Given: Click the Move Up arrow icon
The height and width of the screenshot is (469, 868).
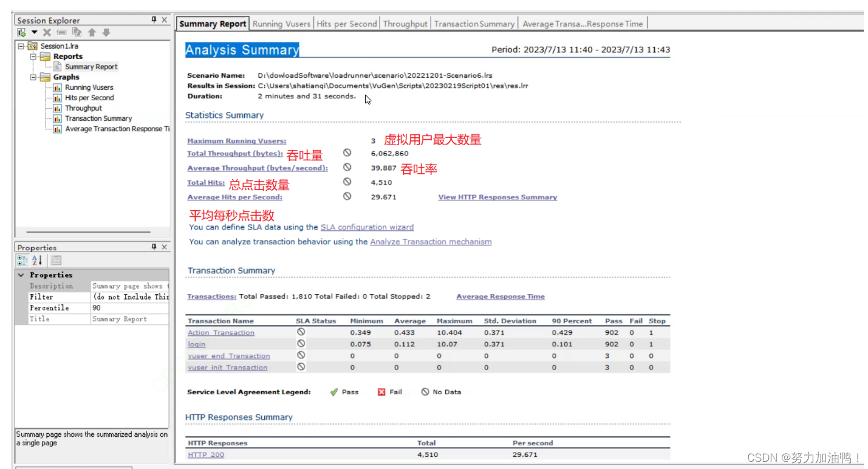Looking at the screenshot, I should 92,32.
